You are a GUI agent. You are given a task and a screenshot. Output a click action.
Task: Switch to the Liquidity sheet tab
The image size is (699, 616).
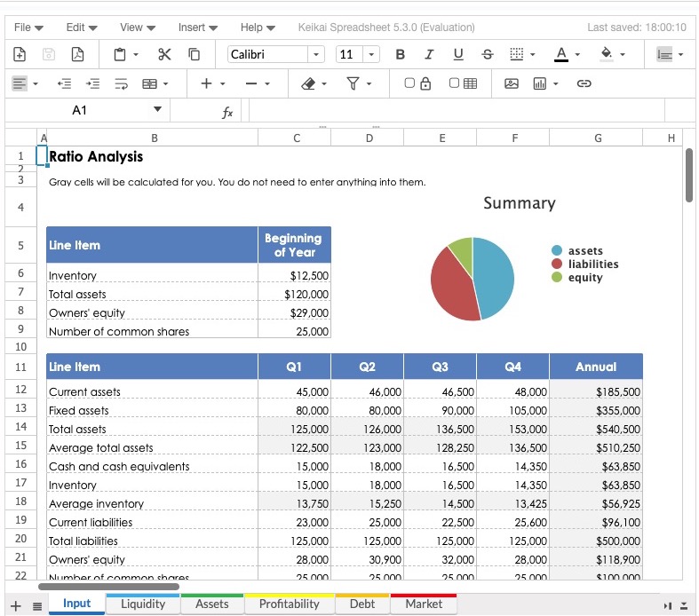143,604
